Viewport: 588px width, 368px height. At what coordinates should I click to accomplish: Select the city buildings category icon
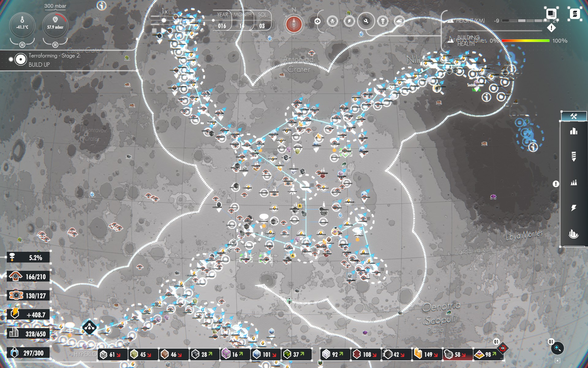[x=574, y=132]
